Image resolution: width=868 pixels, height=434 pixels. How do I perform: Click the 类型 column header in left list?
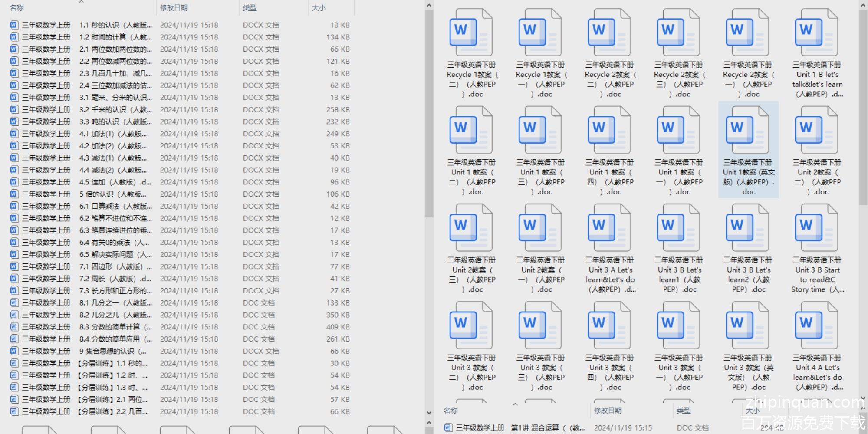click(250, 8)
